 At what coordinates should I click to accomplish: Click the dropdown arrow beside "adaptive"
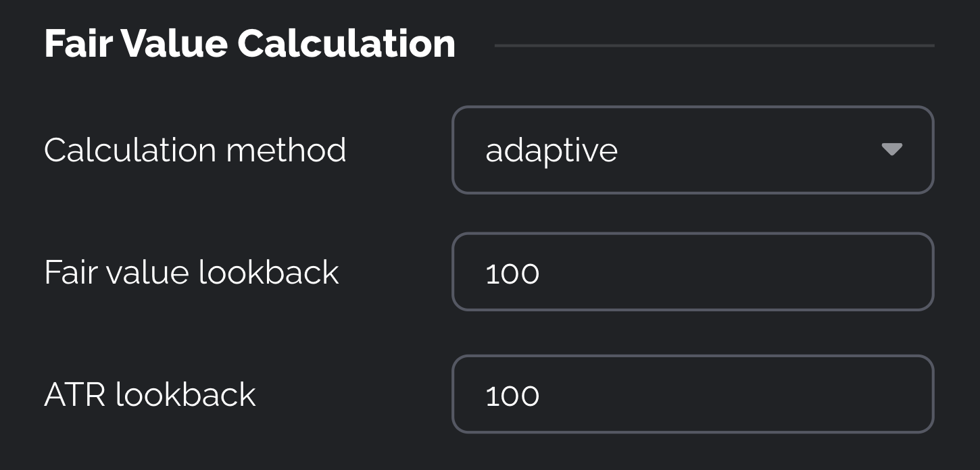pos(891,150)
